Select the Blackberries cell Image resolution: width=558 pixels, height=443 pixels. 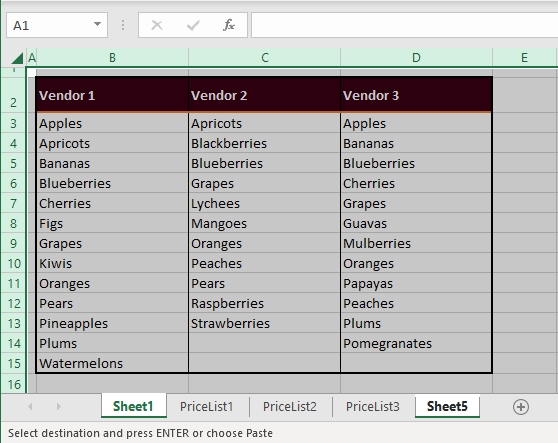tap(264, 143)
